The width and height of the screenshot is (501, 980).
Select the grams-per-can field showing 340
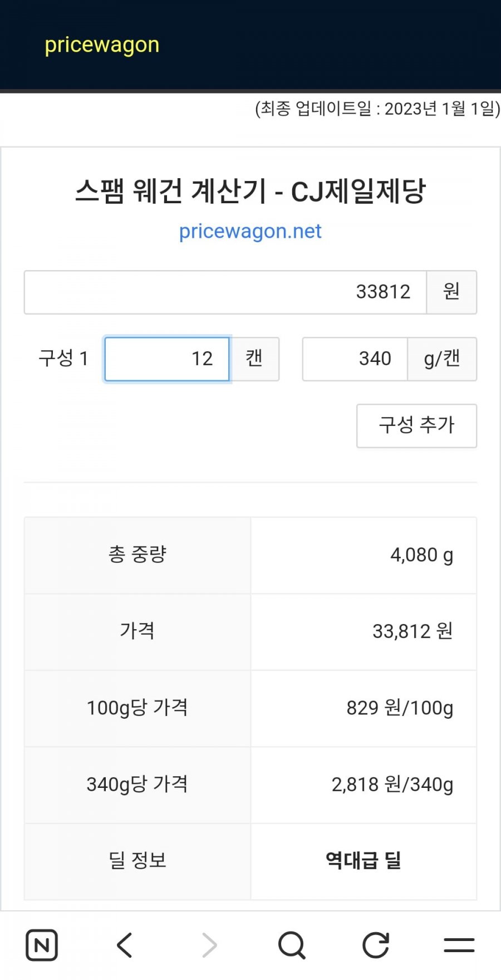coord(355,359)
